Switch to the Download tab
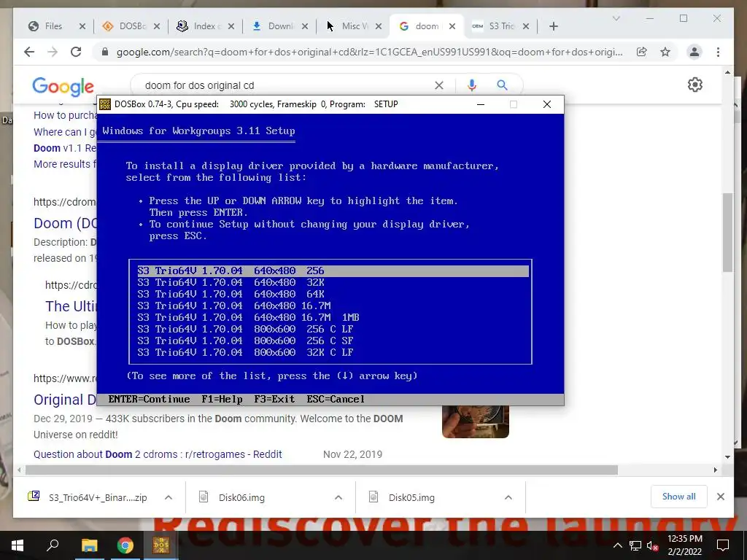Image resolution: width=747 pixels, height=560 pixels. tap(279, 26)
